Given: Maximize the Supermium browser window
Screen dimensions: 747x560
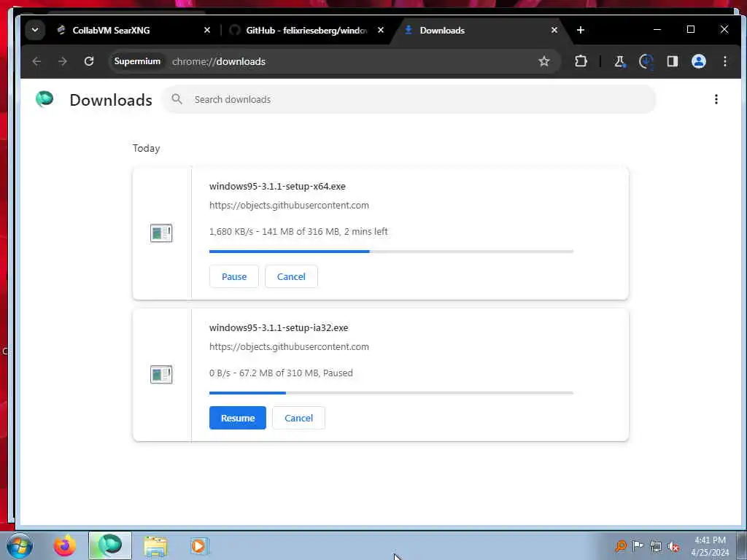Looking at the screenshot, I should click(x=691, y=29).
